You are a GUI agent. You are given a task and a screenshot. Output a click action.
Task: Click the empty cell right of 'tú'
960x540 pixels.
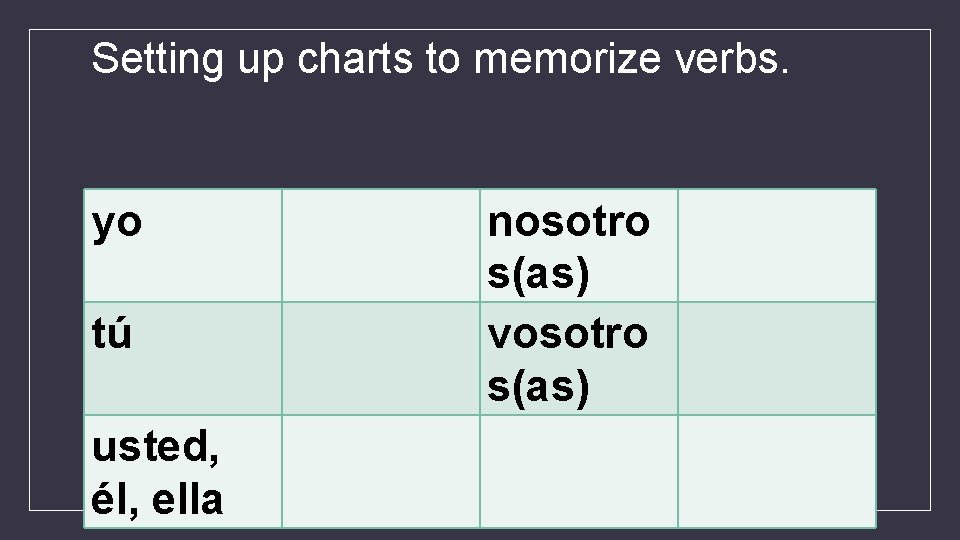(380, 358)
